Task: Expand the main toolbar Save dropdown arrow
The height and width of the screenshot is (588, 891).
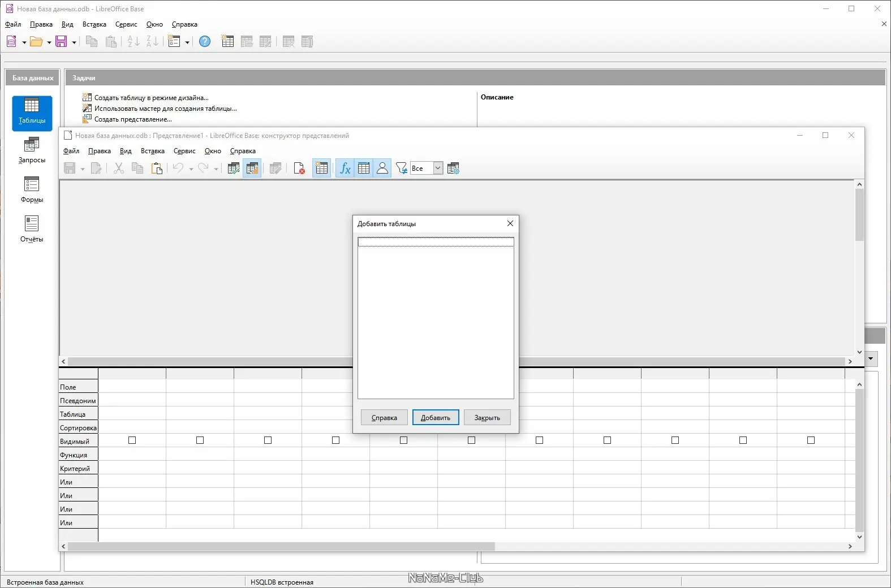Action: coord(74,42)
